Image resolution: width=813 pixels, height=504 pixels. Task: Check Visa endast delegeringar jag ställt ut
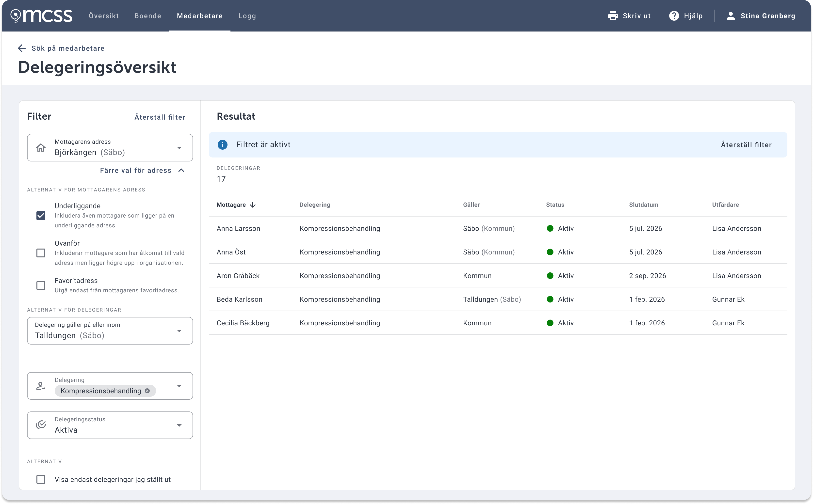coord(41,479)
